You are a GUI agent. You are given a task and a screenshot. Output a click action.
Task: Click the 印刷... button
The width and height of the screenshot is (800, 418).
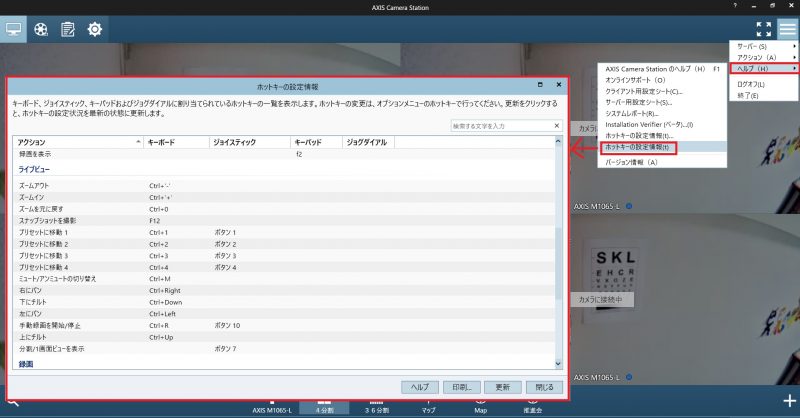pyautogui.click(x=461, y=387)
